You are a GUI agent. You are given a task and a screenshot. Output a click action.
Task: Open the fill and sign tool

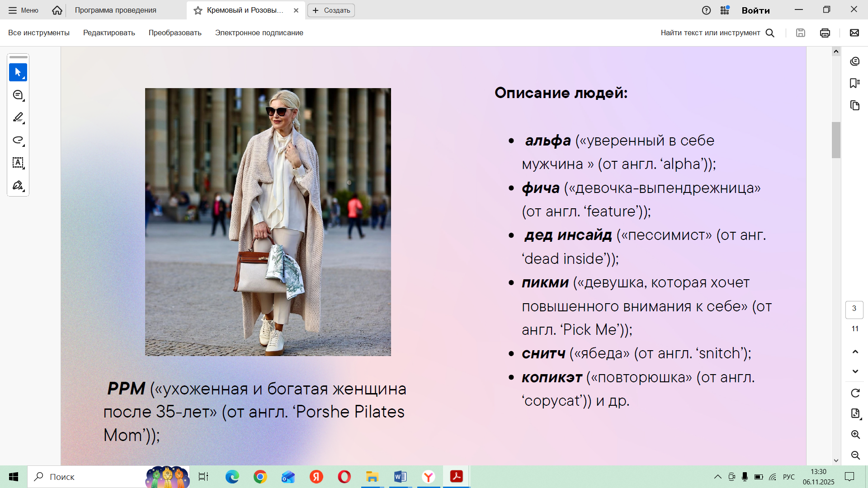18,185
